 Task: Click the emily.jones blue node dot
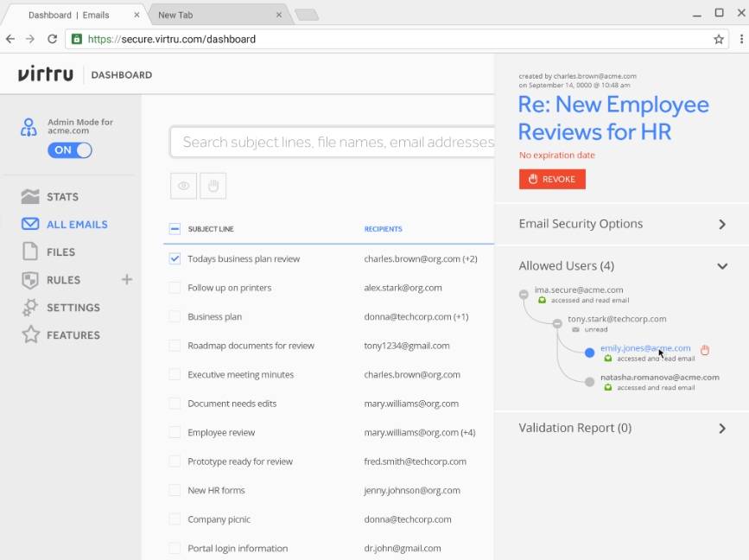click(589, 353)
